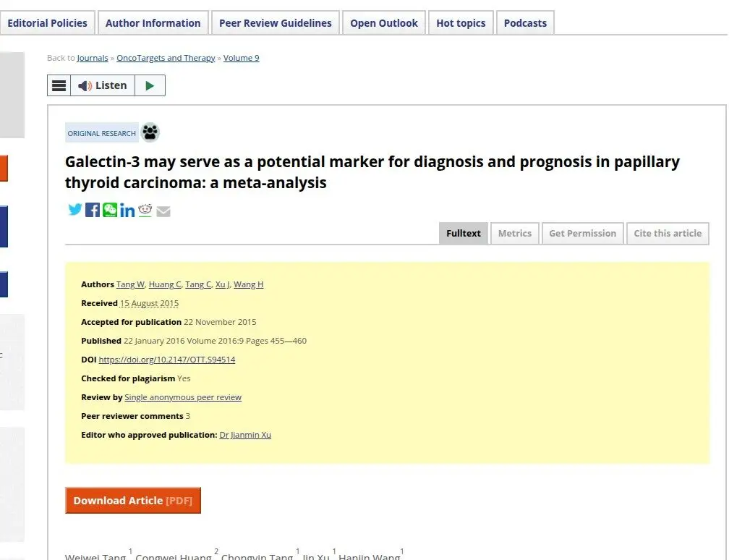Open the DOI link

167,360
